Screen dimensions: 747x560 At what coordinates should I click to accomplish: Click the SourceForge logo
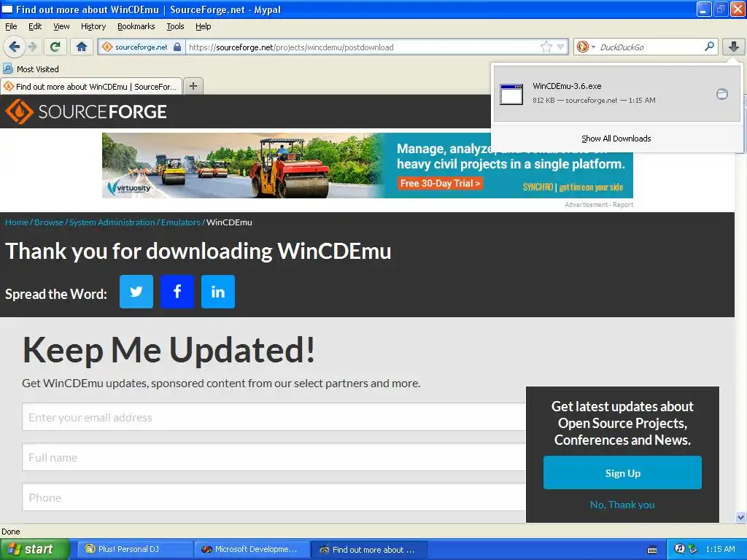pos(86,112)
